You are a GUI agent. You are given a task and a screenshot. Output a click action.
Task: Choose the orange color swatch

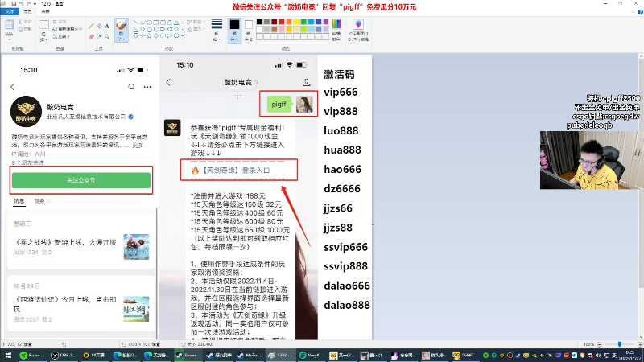pos(289,22)
